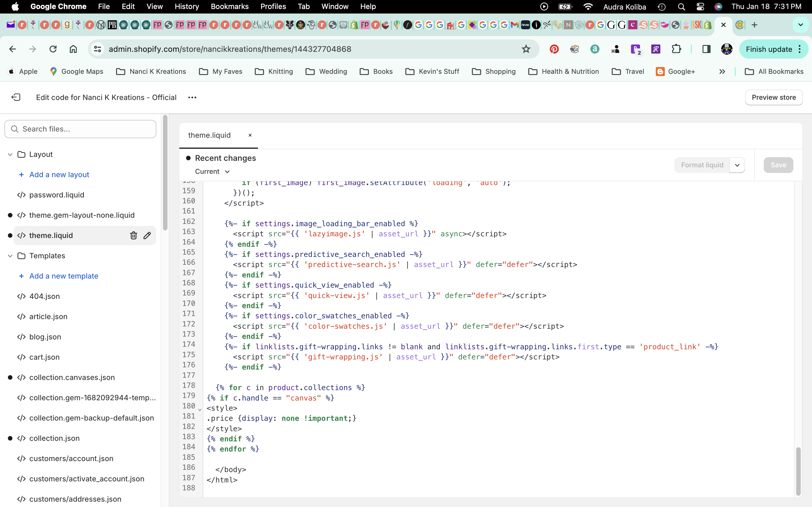Open Format liquid dropdown arrow
812x507 pixels.
(737, 165)
